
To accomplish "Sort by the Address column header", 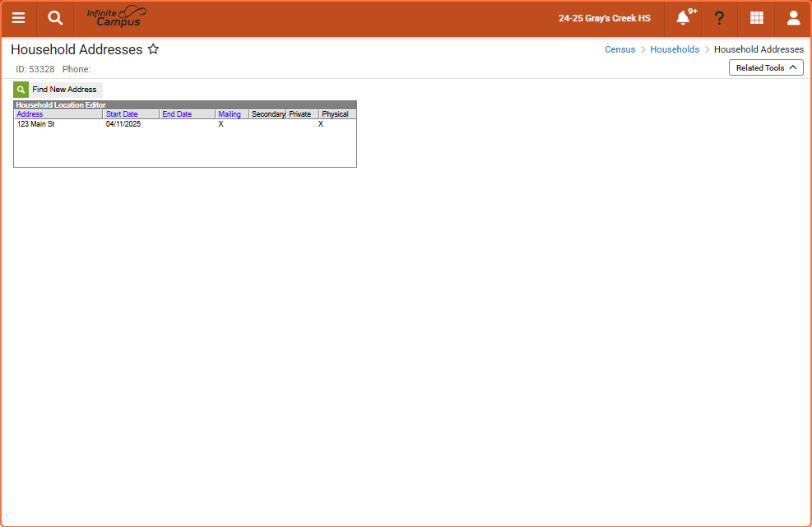I will 30,114.
